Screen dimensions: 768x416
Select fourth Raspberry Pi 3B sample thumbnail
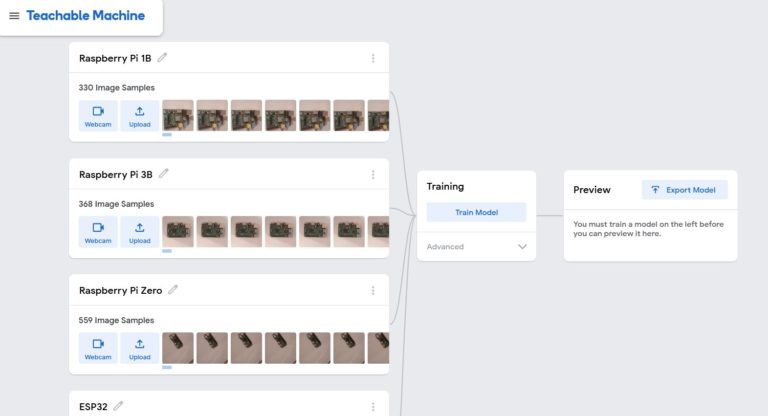pos(281,232)
